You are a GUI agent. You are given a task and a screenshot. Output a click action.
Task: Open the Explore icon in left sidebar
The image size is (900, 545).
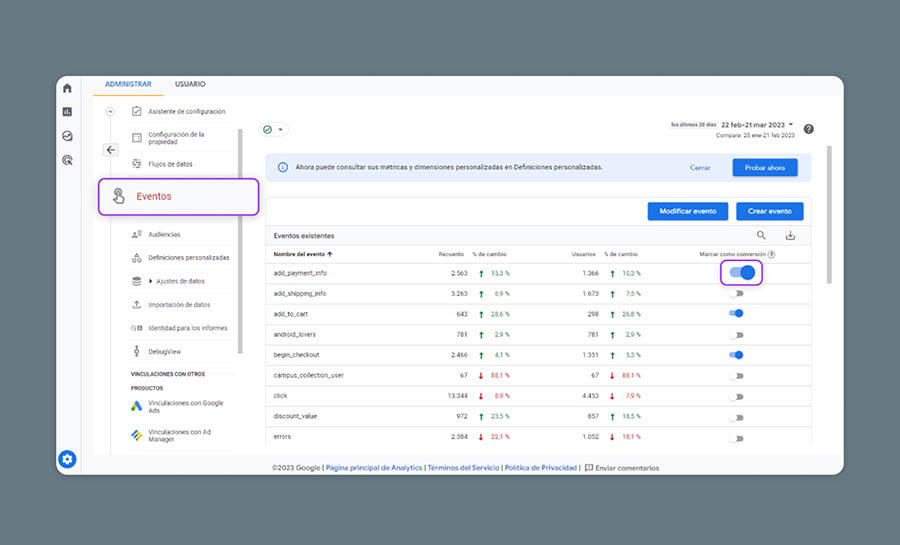point(67,136)
